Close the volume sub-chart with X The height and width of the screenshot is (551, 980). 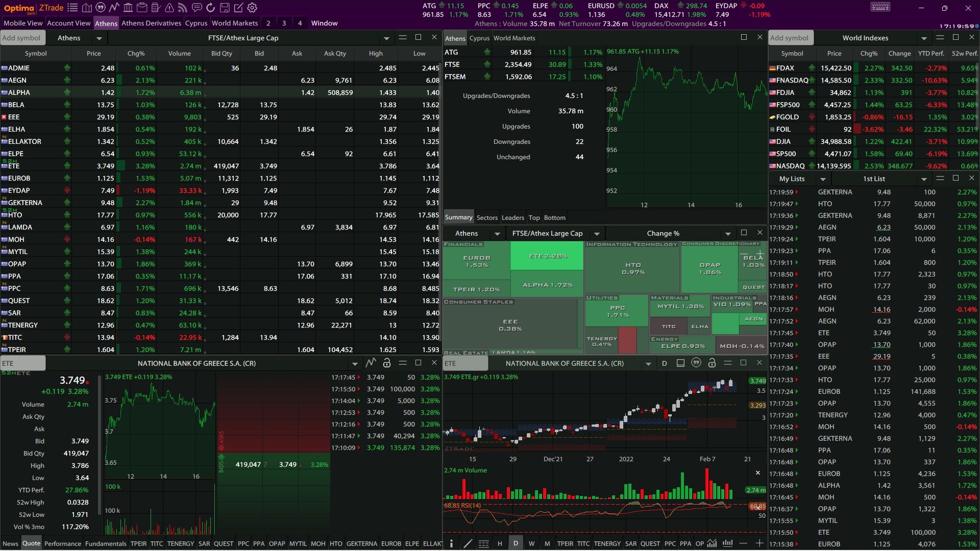click(x=758, y=473)
